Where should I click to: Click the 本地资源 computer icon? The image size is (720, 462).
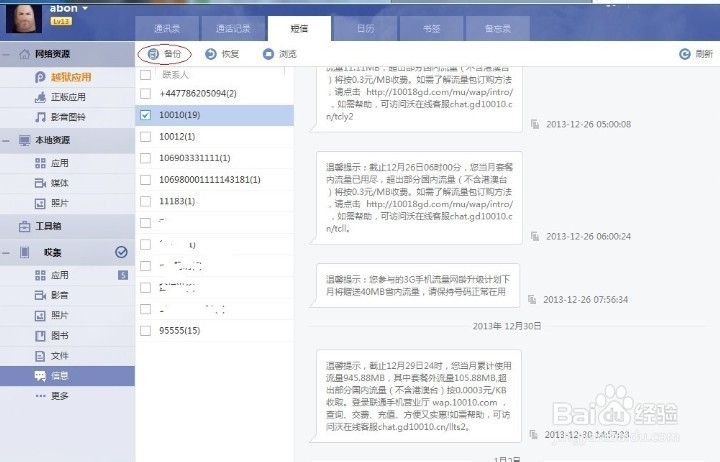(25, 140)
